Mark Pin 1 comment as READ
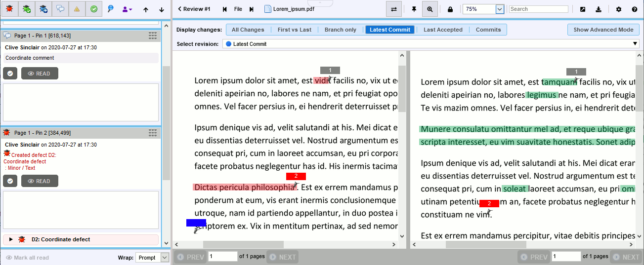 [x=40, y=74]
